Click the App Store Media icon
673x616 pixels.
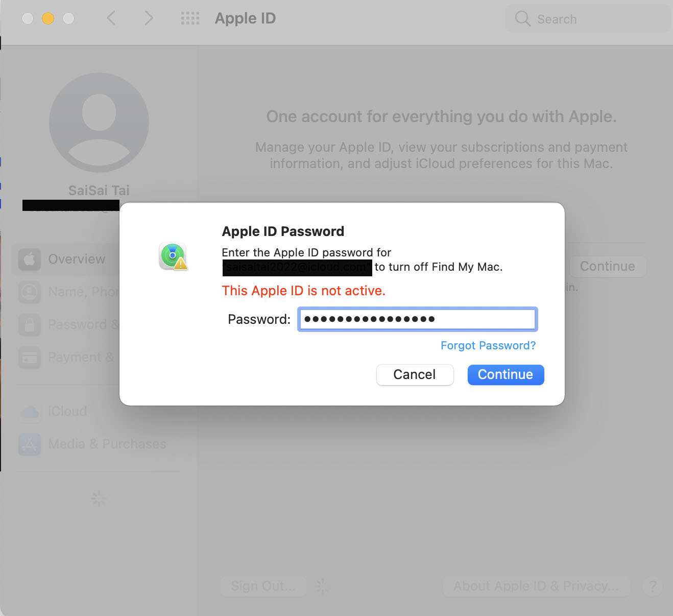[x=30, y=444]
